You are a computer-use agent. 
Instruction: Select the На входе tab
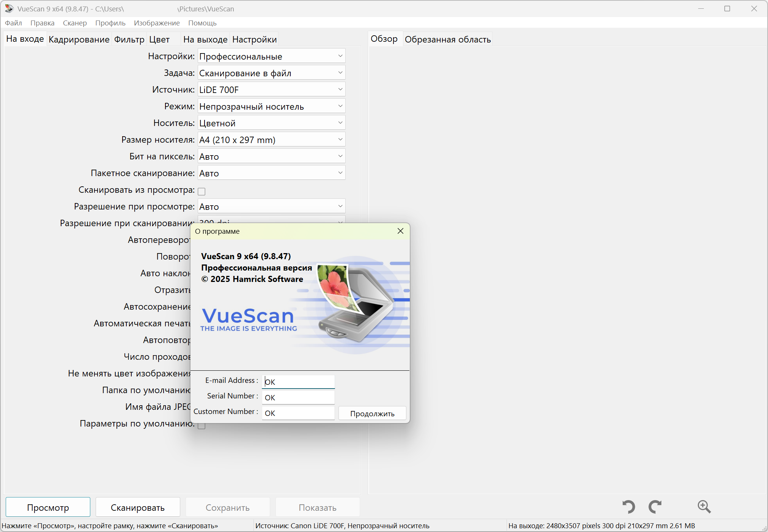25,39
